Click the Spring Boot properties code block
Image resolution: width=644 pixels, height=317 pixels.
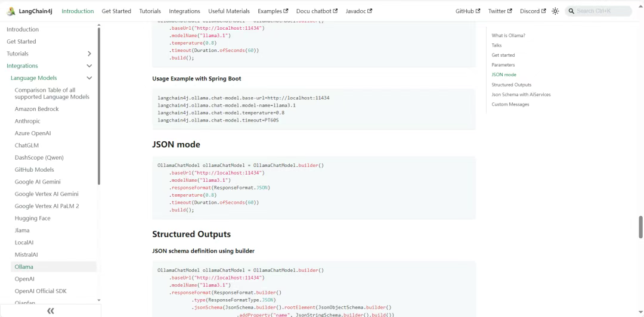314,109
